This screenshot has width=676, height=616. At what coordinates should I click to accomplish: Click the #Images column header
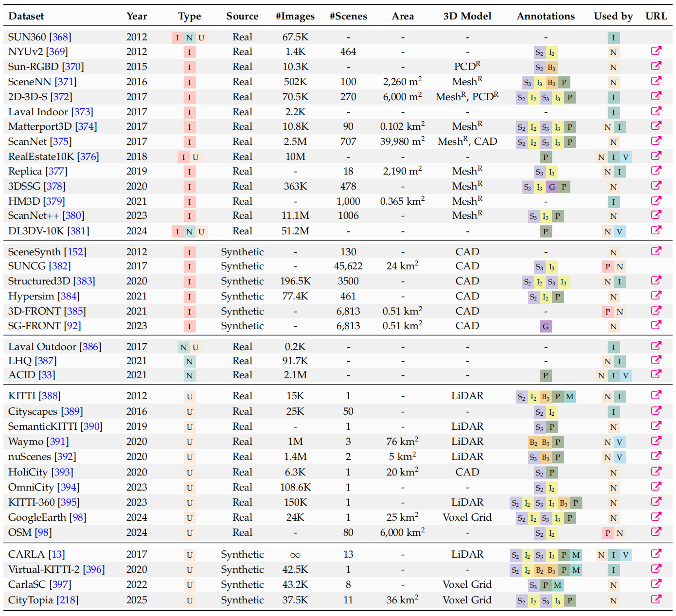(x=295, y=16)
